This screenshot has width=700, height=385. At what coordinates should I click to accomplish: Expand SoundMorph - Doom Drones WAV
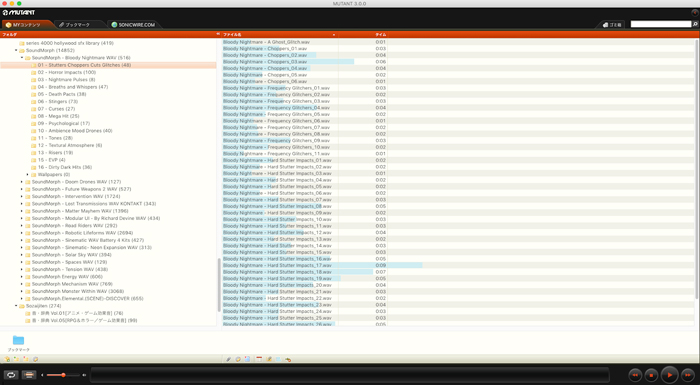pyautogui.click(x=22, y=182)
